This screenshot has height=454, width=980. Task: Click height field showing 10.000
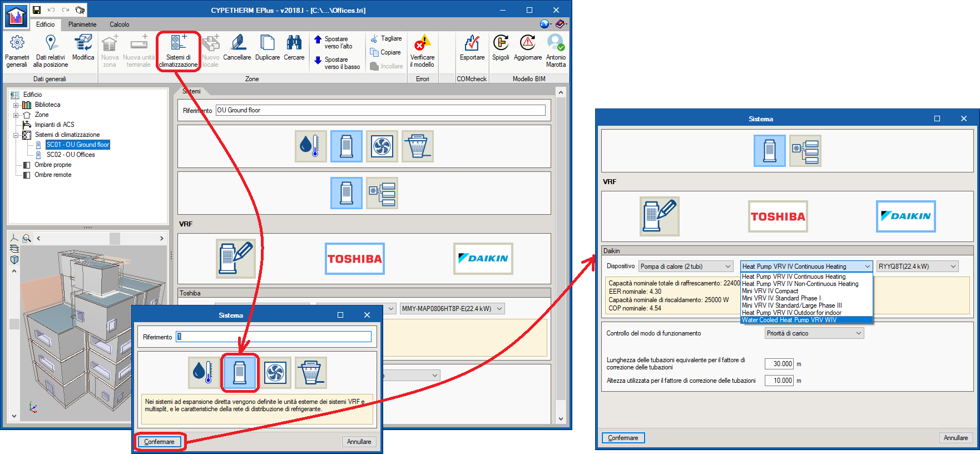(779, 381)
